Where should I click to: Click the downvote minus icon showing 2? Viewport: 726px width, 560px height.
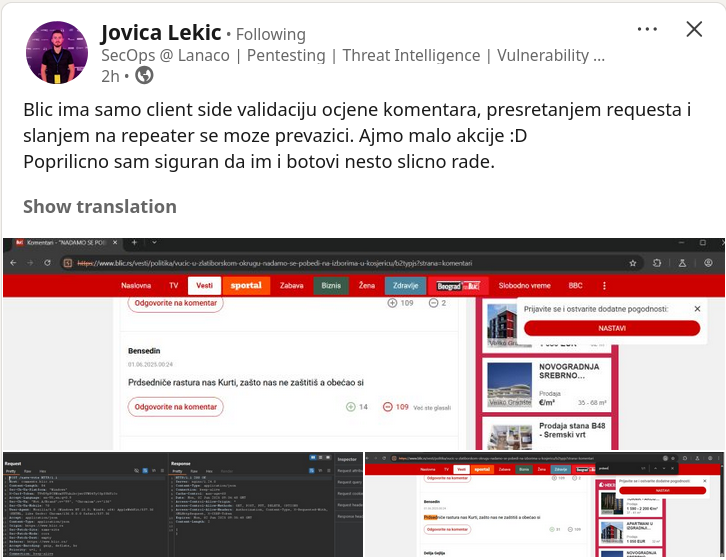(x=433, y=303)
